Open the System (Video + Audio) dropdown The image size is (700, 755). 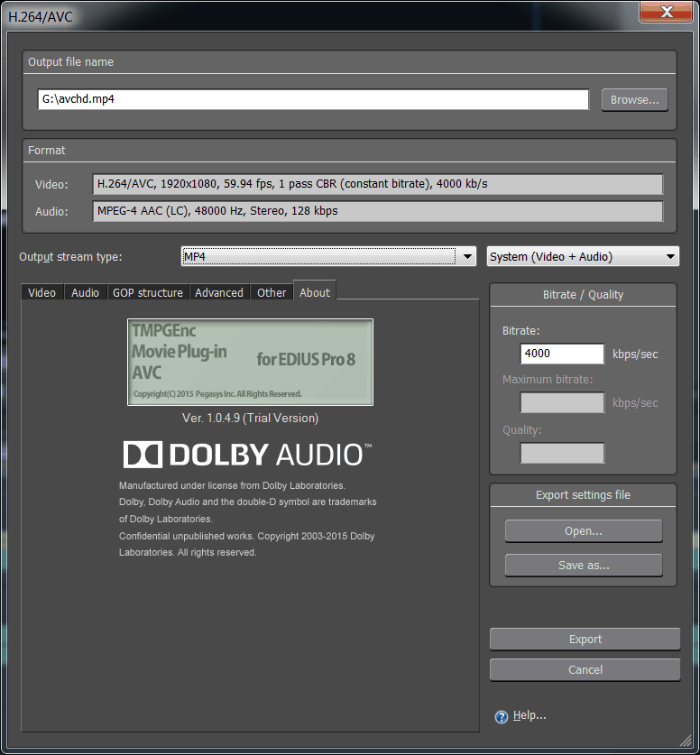click(x=582, y=257)
